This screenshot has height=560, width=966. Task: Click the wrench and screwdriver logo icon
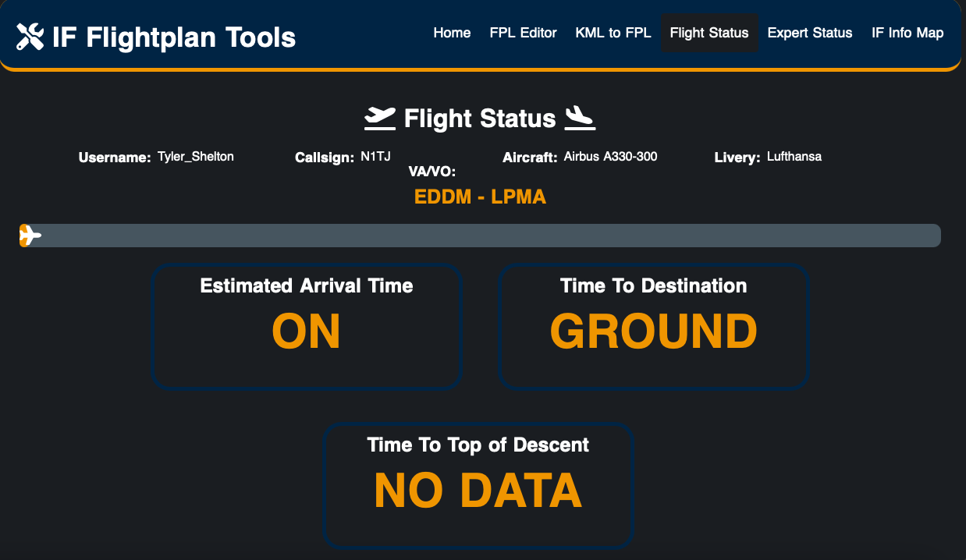click(x=30, y=37)
